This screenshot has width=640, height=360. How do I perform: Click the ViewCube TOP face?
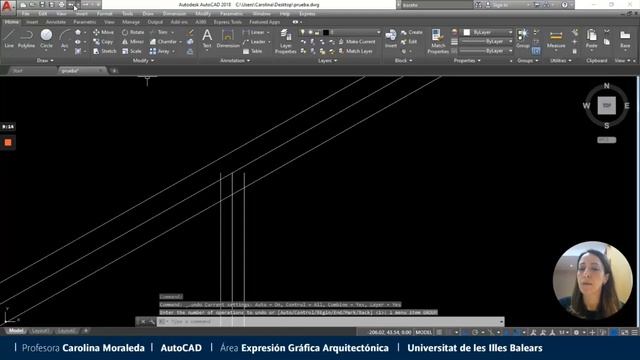coord(607,106)
